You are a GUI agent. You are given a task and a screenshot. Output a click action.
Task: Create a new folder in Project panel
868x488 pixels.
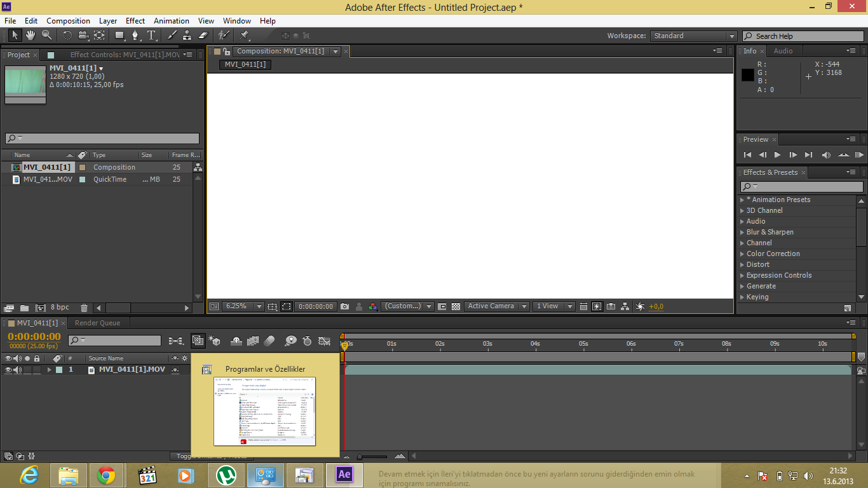(x=25, y=308)
